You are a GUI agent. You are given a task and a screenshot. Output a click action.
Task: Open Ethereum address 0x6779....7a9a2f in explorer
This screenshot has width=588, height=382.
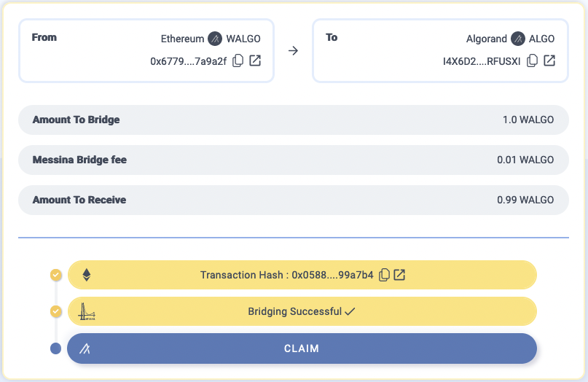click(255, 61)
